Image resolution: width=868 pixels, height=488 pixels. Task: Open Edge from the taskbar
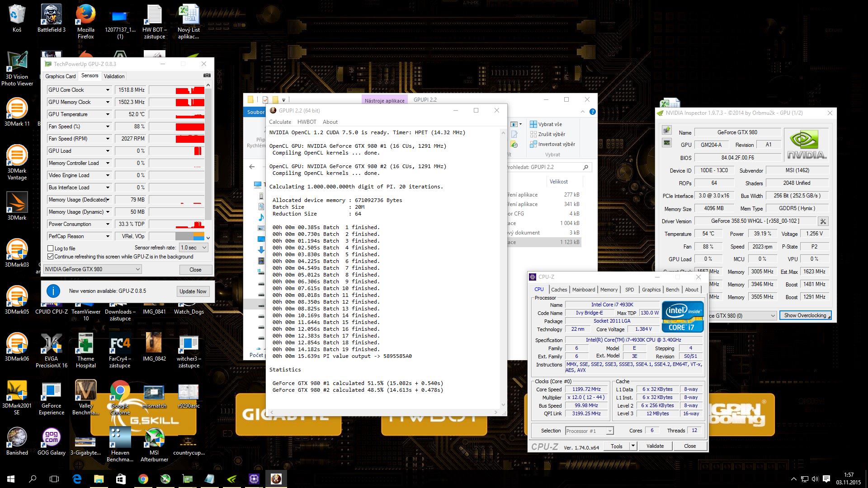(x=77, y=479)
